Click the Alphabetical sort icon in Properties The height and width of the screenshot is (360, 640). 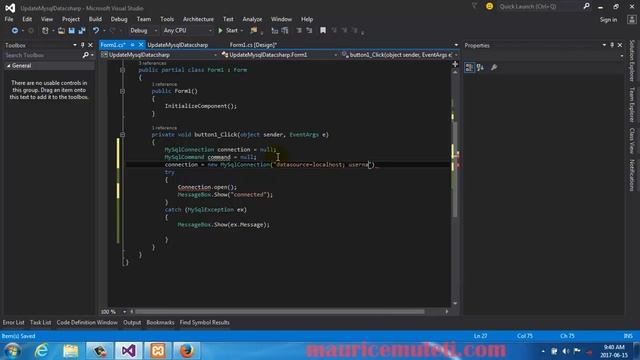[480, 68]
